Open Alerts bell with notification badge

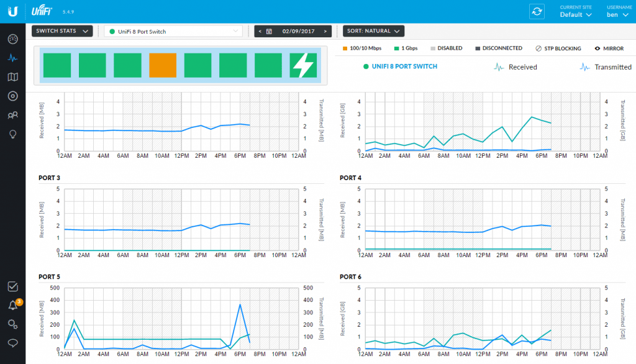[12, 305]
